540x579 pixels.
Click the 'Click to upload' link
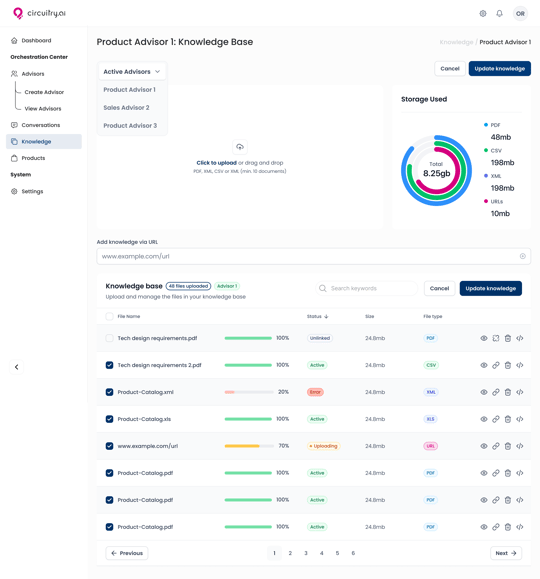pos(216,163)
